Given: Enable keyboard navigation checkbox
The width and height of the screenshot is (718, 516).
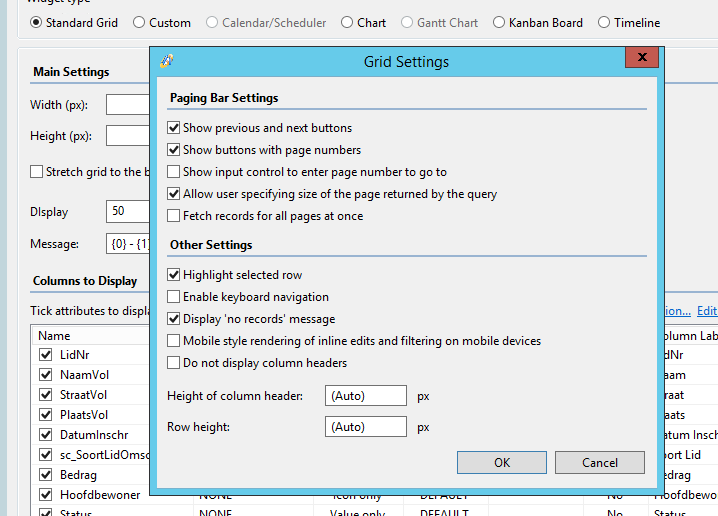Looking at the screenshot, I should pos(174,297).
